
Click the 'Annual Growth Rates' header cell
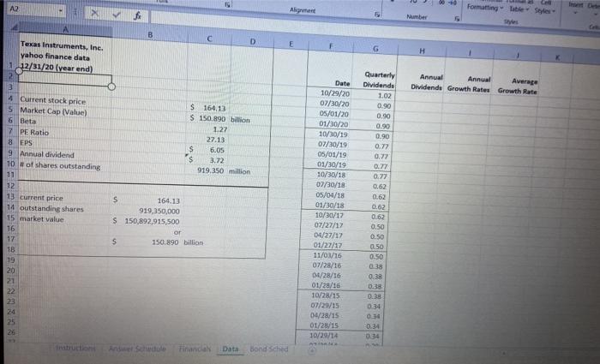[x=468, y=84]
